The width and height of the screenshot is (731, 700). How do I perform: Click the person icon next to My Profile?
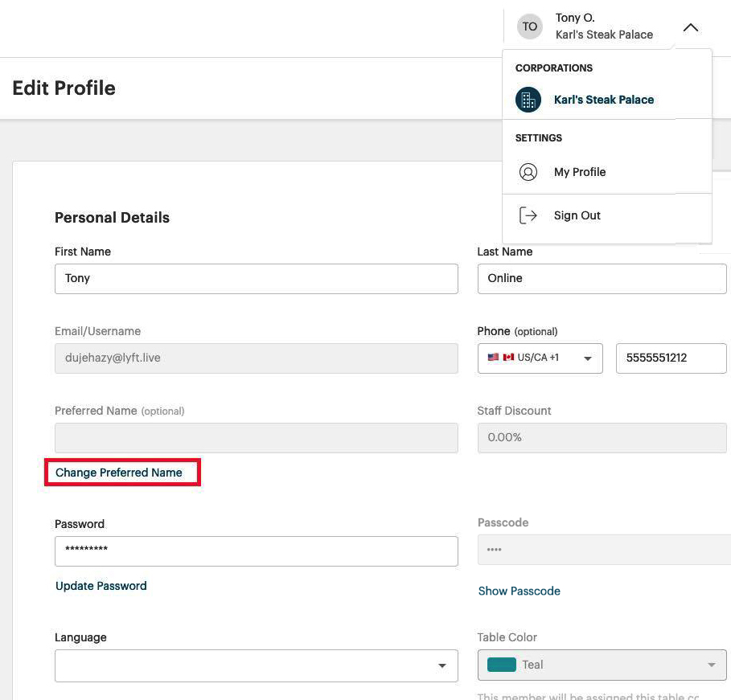pos(528,171)
